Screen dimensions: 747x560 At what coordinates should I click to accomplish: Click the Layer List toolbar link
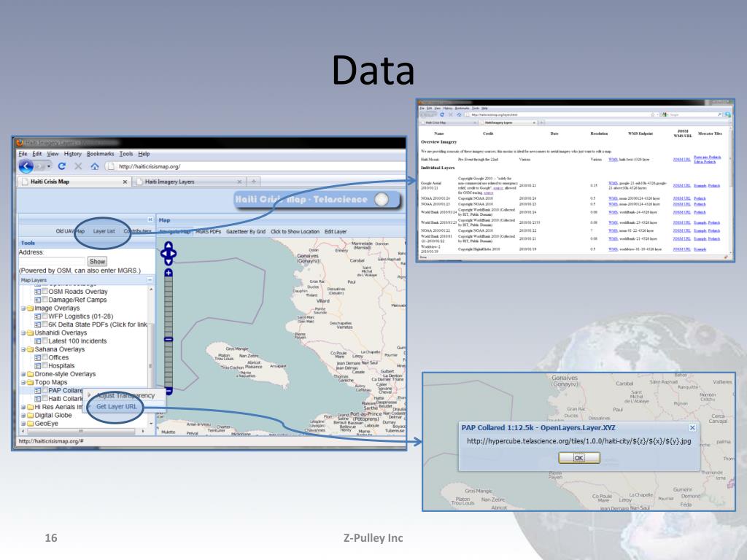pos(104,231)
